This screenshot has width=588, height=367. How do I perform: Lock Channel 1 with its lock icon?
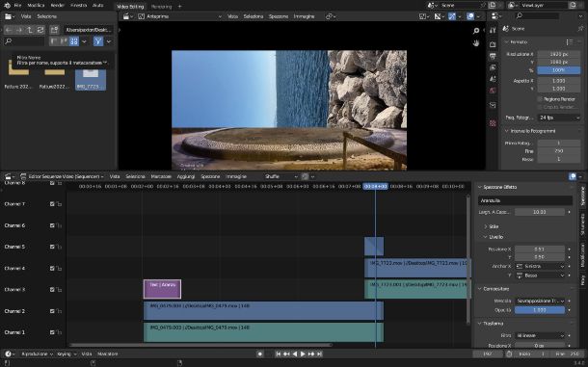click(x=59, y=332)
